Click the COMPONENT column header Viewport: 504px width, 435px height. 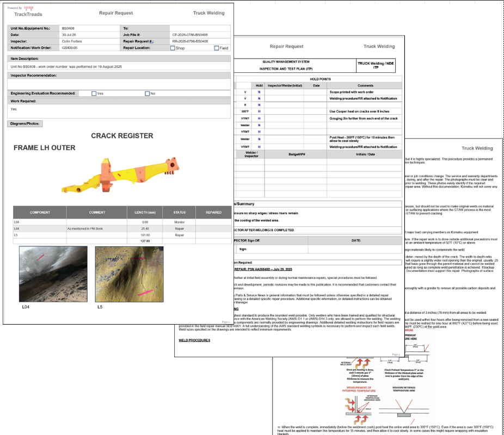coord(40,213)
